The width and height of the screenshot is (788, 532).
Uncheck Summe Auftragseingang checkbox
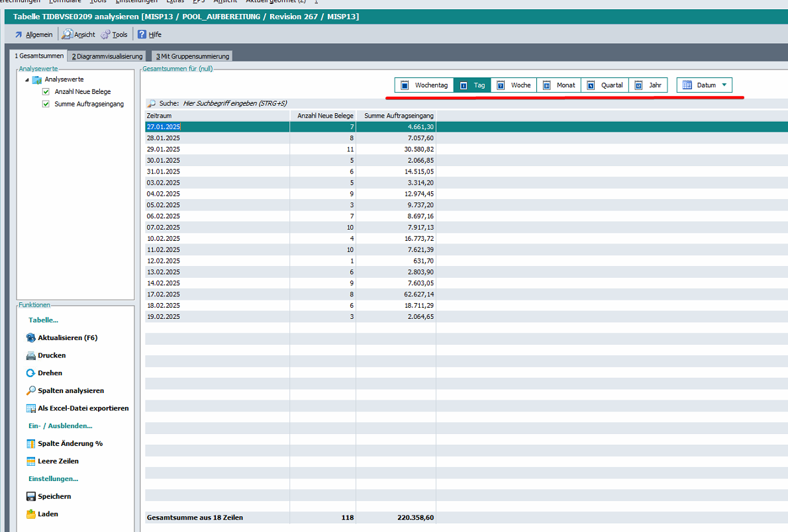click(46, 104)
